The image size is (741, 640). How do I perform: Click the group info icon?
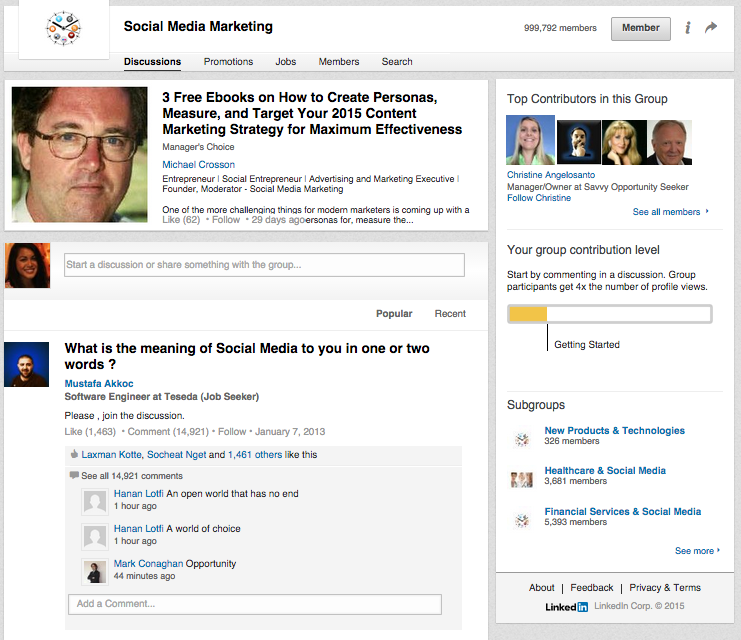[x=688, y=28]
